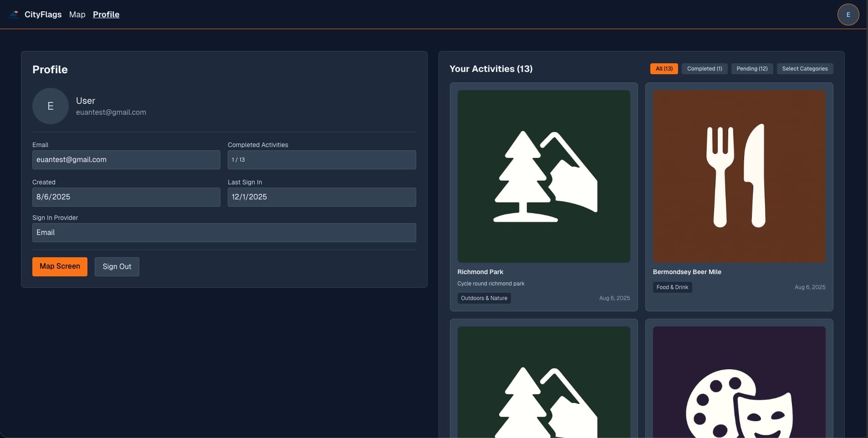Click the Completed Activities 1/13 progress field

(x=321, y=159)
